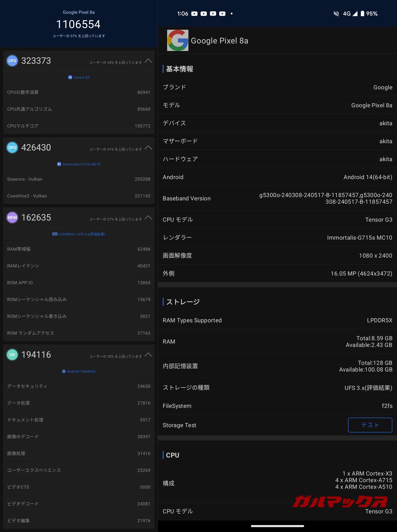Click the green UX score badge icon
Screen dimensions: 397x532
point(12,355)
